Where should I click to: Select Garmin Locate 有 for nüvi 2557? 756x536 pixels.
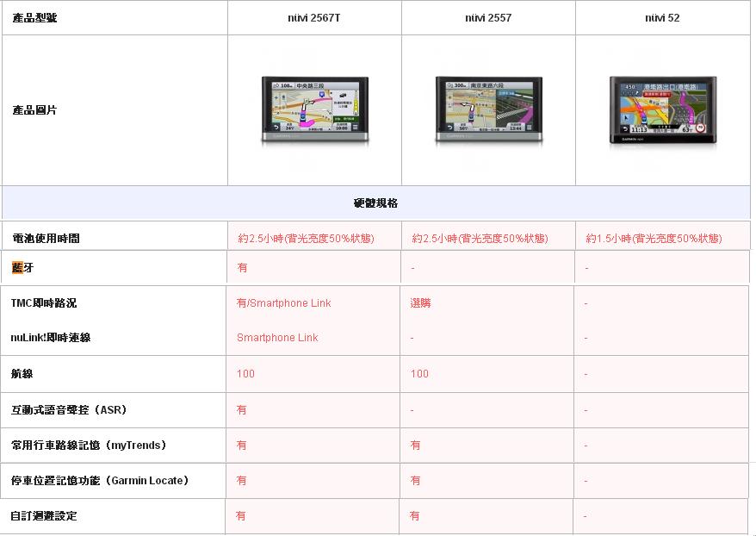(x=415, y=481)
